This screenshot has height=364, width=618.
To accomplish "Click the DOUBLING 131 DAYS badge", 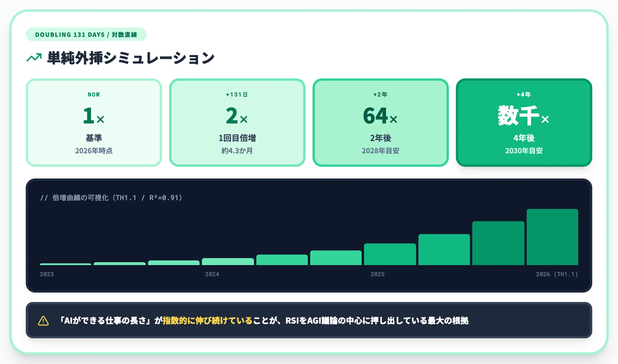I will point(86,35).
